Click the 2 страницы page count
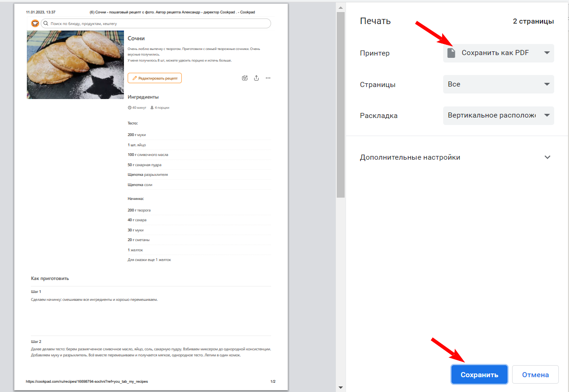 click(x=533, y=21)
